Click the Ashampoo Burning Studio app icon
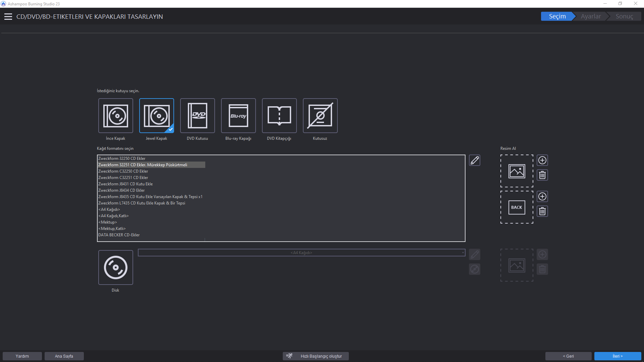 click(3, 4)
